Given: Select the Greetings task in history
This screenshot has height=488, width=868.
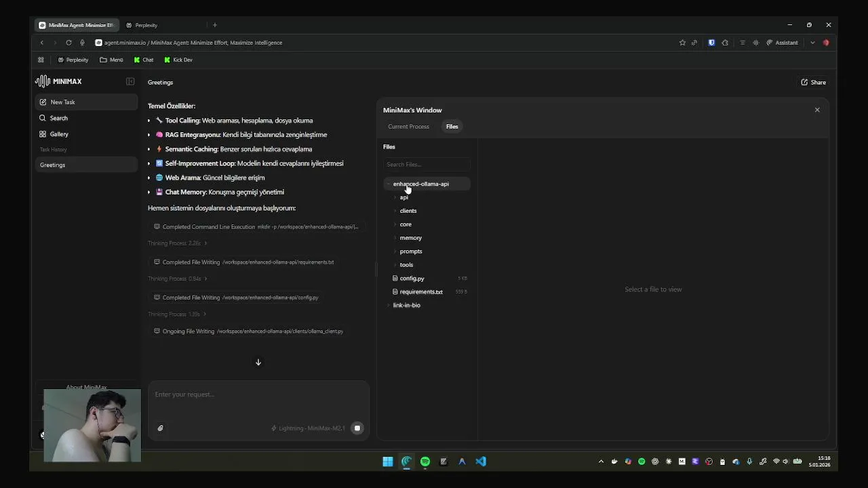Looking at the screenshot, I should point(86,165).
